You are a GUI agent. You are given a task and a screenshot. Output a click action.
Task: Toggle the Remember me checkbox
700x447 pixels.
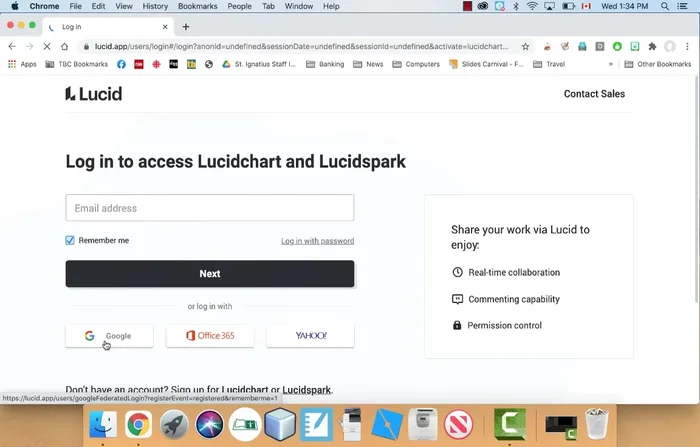[70, 240]
